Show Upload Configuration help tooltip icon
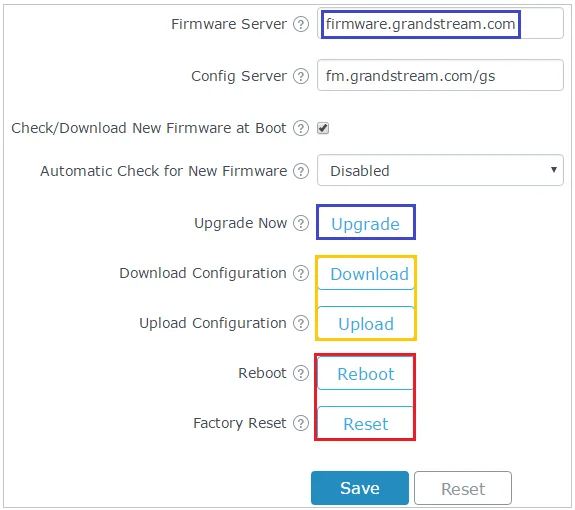Viewport: 575px width, 510px height. click(301, 323)
